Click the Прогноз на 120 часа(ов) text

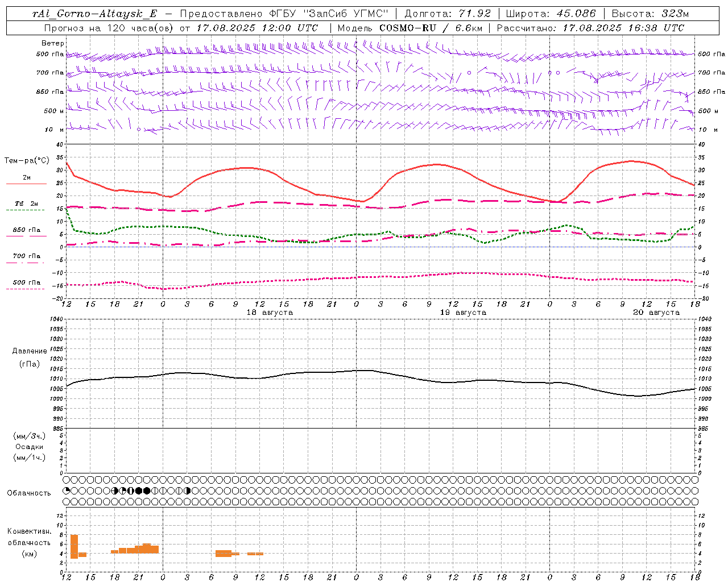tap(109, 28)
